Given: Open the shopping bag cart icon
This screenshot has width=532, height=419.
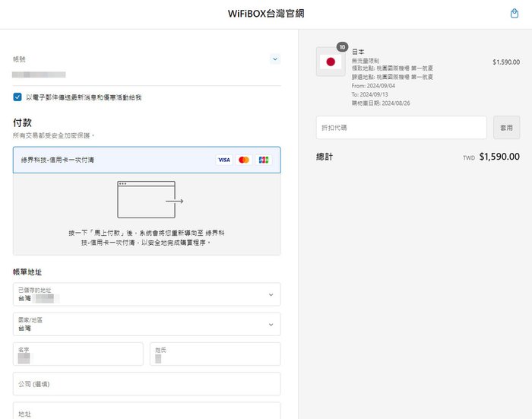Looking at the screenshot, I should click(515, 14).
